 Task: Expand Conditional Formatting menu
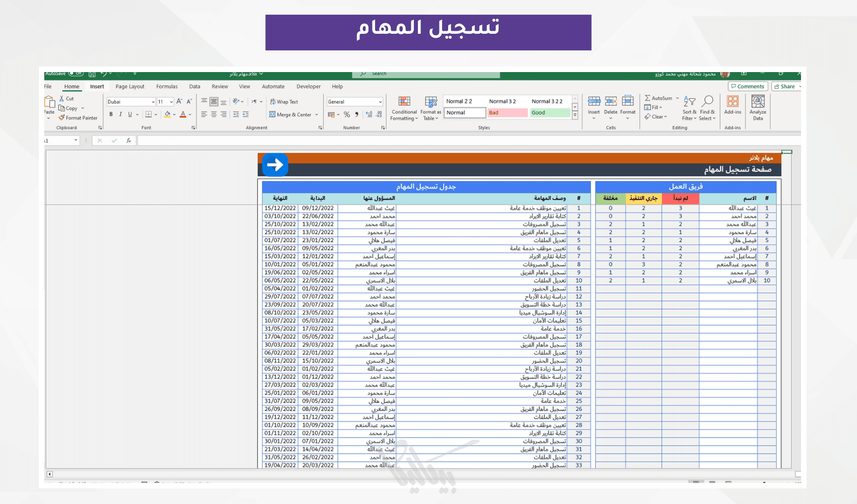[404, 108]
